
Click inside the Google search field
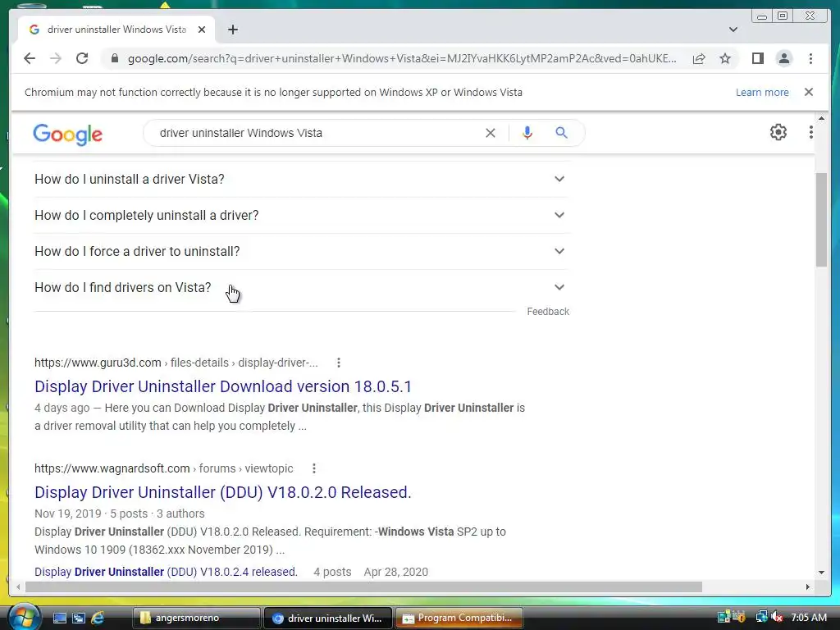316,133
